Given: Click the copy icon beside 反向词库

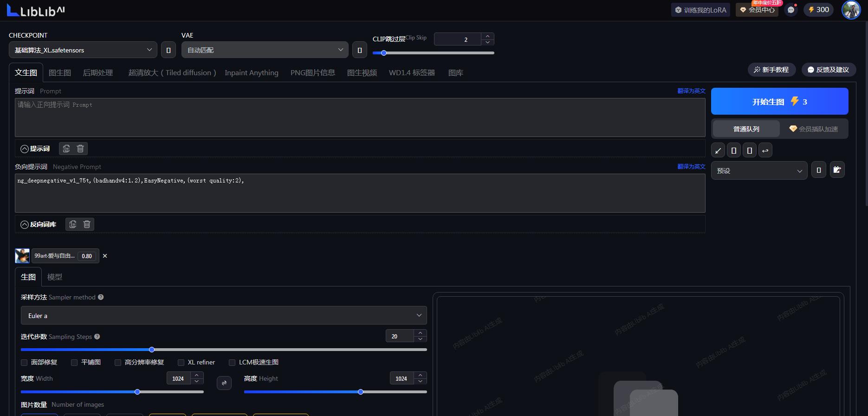Looking at the screenshot, I should [73, 224].
